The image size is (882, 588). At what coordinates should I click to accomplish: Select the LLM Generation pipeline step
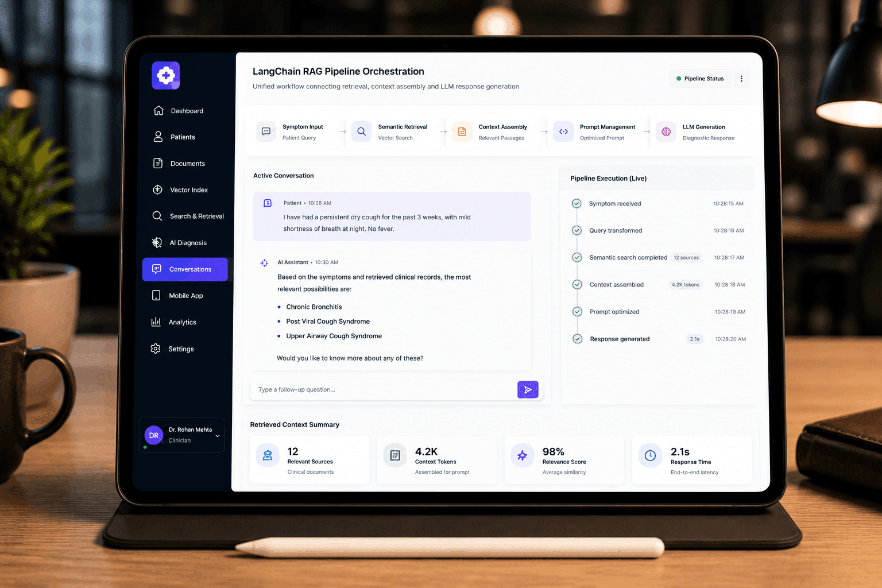tap(698, 131)
